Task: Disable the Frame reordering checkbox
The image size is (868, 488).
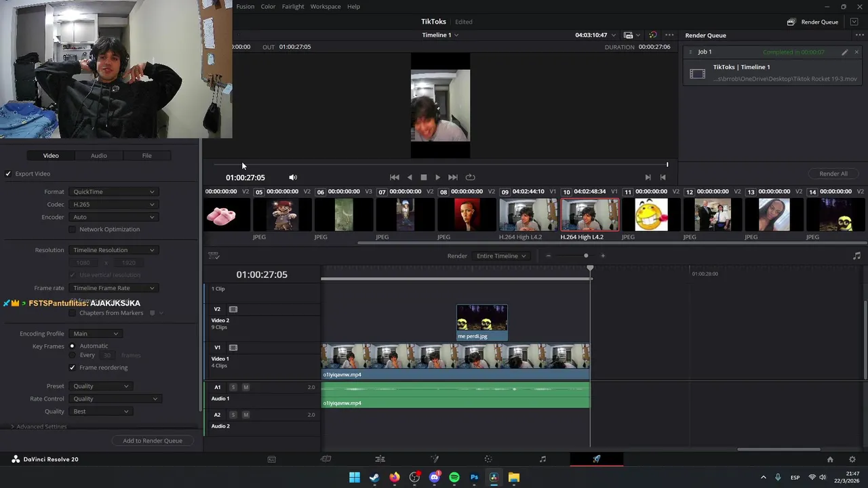Action: (73, 367)
